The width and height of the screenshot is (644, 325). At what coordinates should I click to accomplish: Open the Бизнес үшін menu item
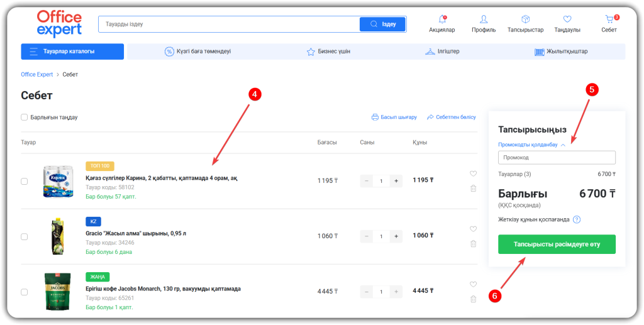(x=328, y=52)
